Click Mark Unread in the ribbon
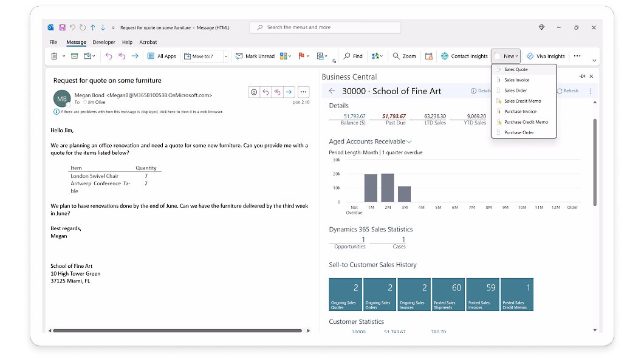Image resolution: width=644 pixels, height=362 pixels. 255,56
